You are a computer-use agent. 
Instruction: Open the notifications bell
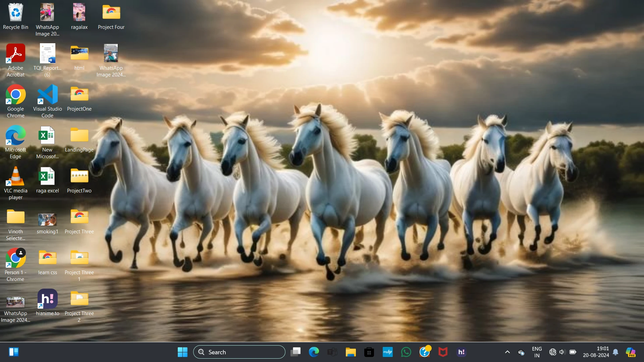(x=615, y=352)
